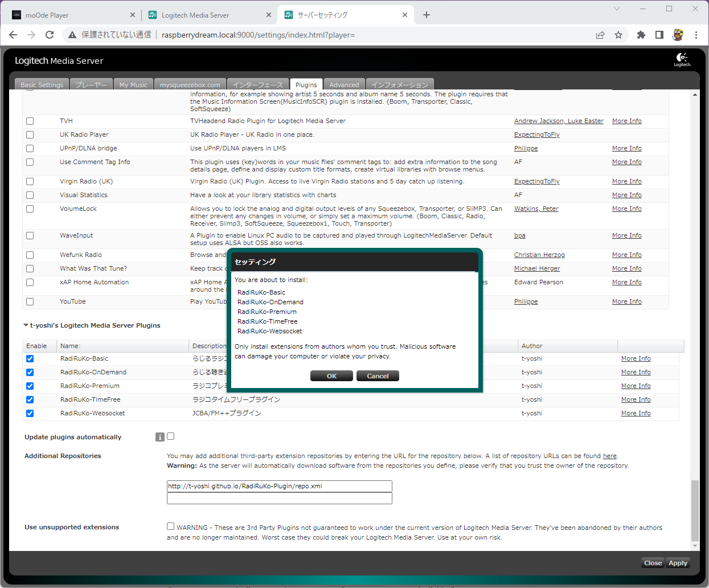Toggle Use unsupported extensions checkbox
Image resolution: width=709 pixels, height=588 pixels.
tap(170, 526)
